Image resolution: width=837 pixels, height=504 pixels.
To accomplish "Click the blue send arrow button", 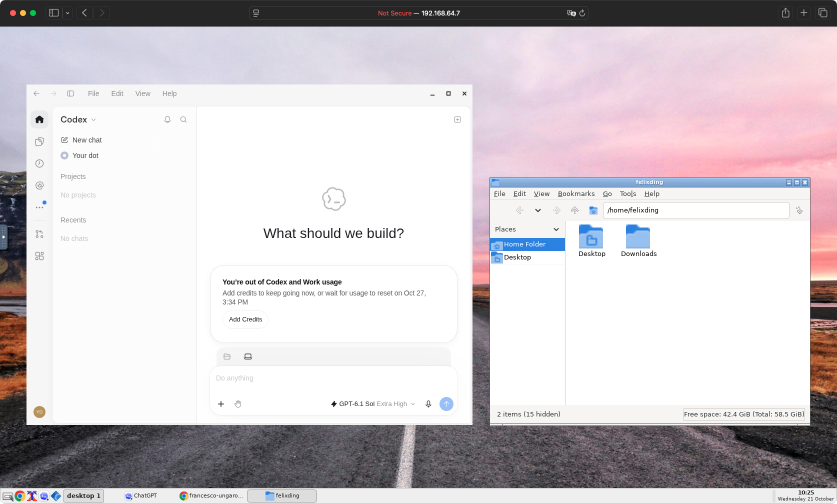I will click(x=446, y=404).
